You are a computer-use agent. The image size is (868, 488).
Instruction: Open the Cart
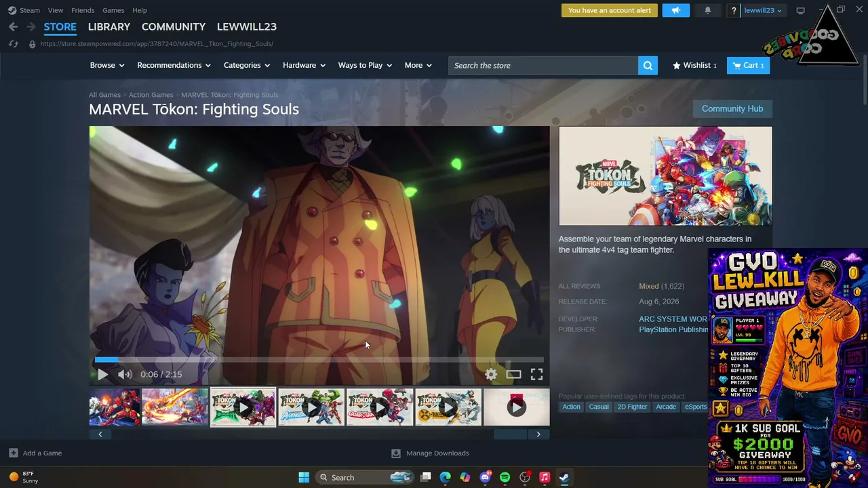pos(748,65)
